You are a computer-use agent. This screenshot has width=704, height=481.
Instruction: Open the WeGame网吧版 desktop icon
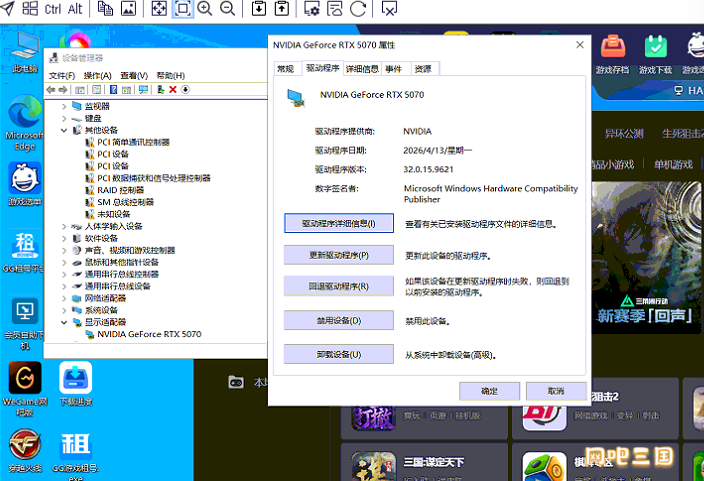pos(25,389)
